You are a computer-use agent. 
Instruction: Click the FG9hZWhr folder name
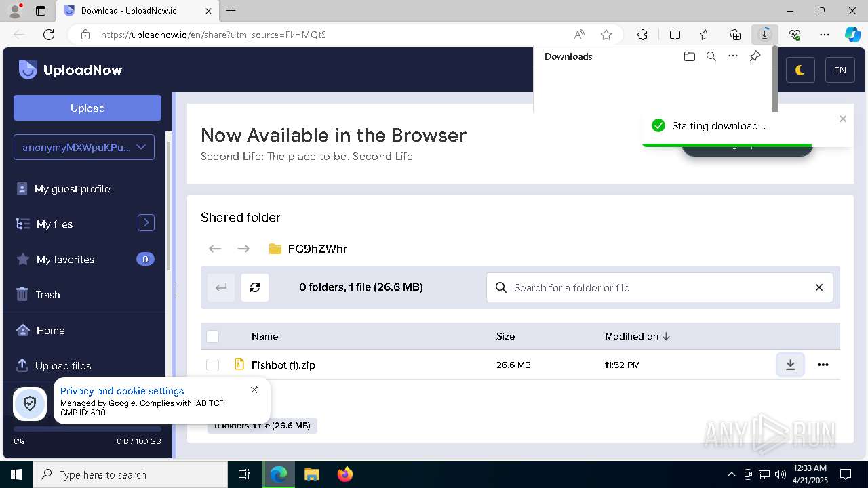pos(317,249)
